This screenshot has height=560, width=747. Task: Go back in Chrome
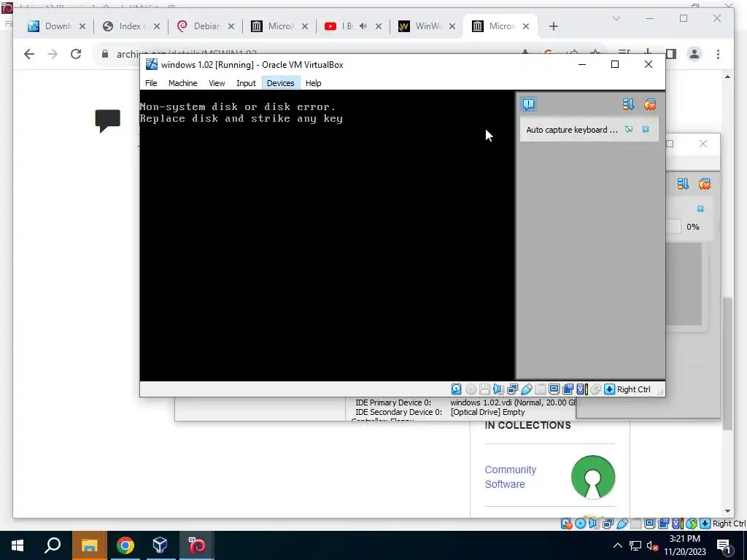(29, 54)
